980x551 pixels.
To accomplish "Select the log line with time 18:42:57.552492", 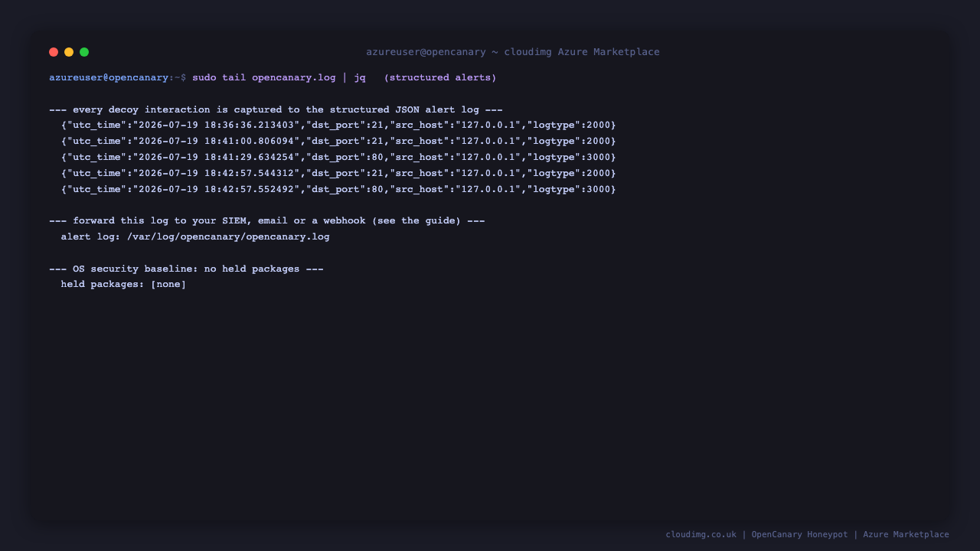I will (338, 189).
